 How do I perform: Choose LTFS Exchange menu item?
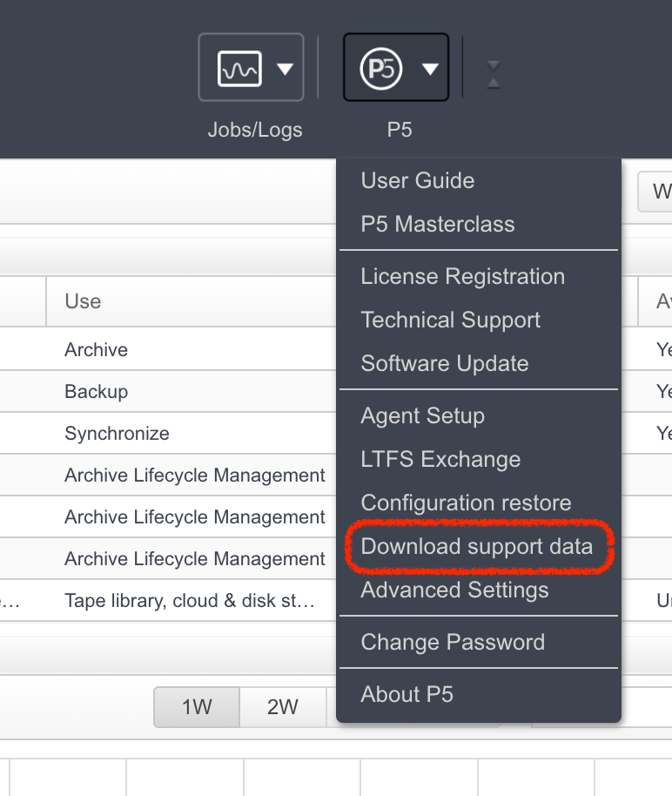[440, 460]
